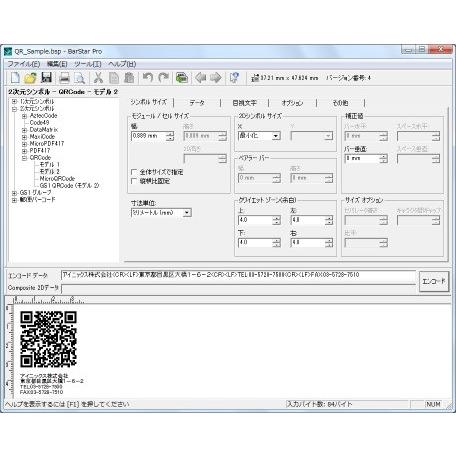
Task: Switch to the その他 tab
Action: coord(340,103)
